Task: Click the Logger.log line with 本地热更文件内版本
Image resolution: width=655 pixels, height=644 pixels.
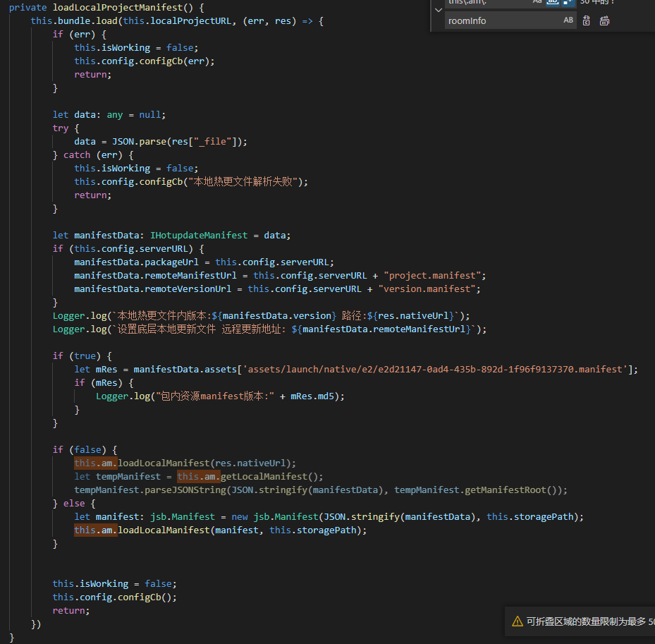Action: pyautogui.click(x=261, y=315)
